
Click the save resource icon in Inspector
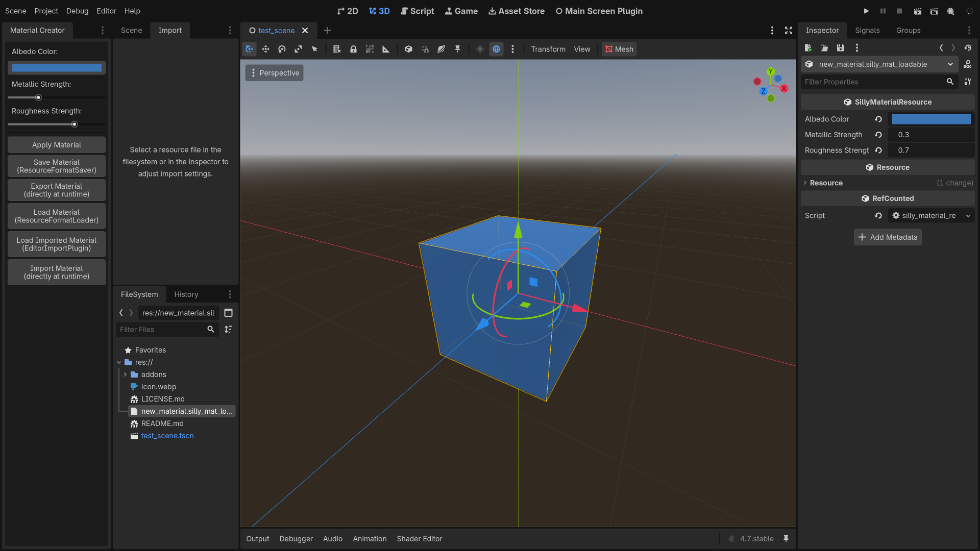coord(841,47)
